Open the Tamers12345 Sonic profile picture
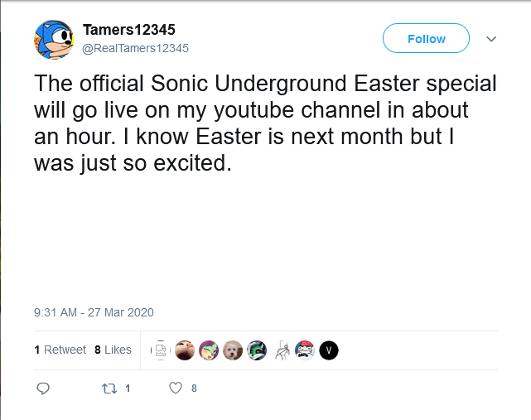The width and height of the screenshot is (531, 420). point(56,41)
